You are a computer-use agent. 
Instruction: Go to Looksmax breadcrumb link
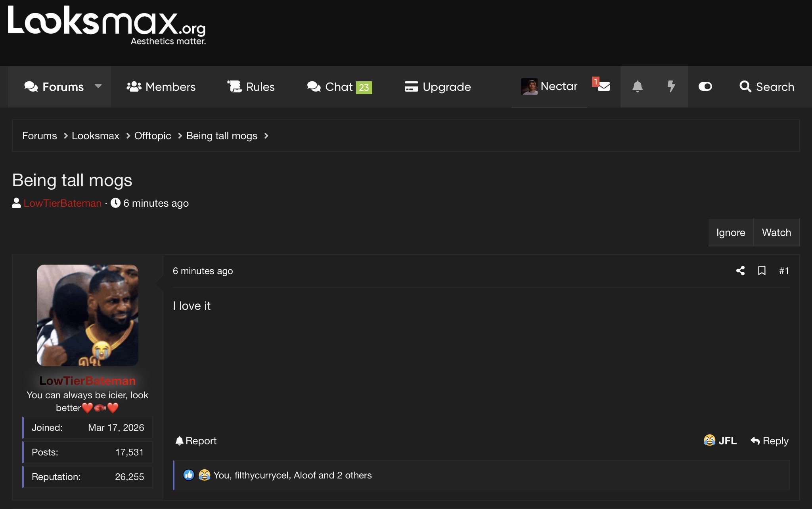(x=96, y=136)
